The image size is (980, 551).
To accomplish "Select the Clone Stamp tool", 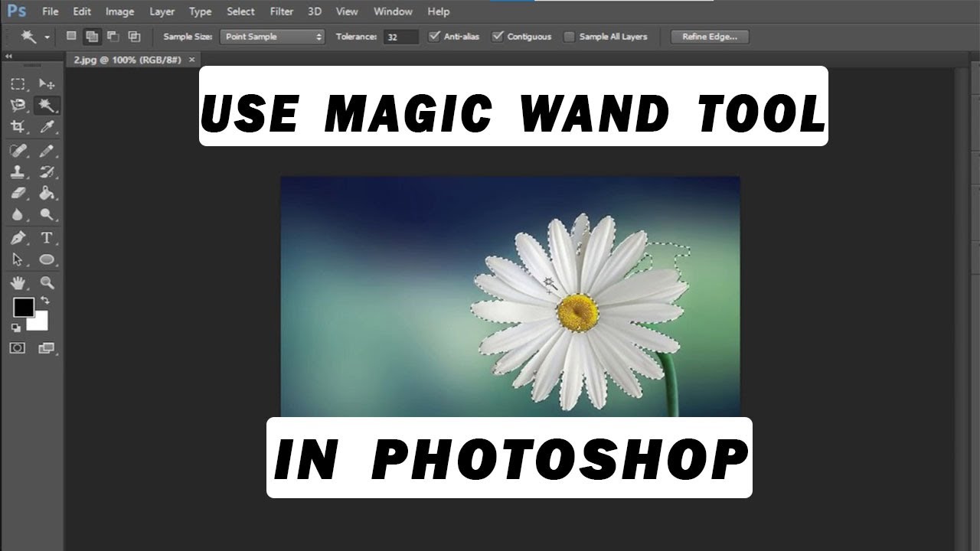I will (x=18, y=171).
